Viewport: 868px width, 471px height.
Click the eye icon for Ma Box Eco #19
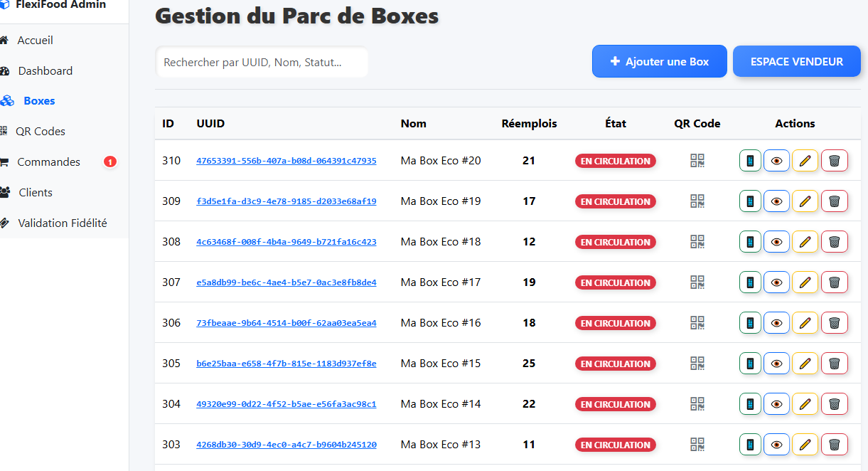[776, 201]
